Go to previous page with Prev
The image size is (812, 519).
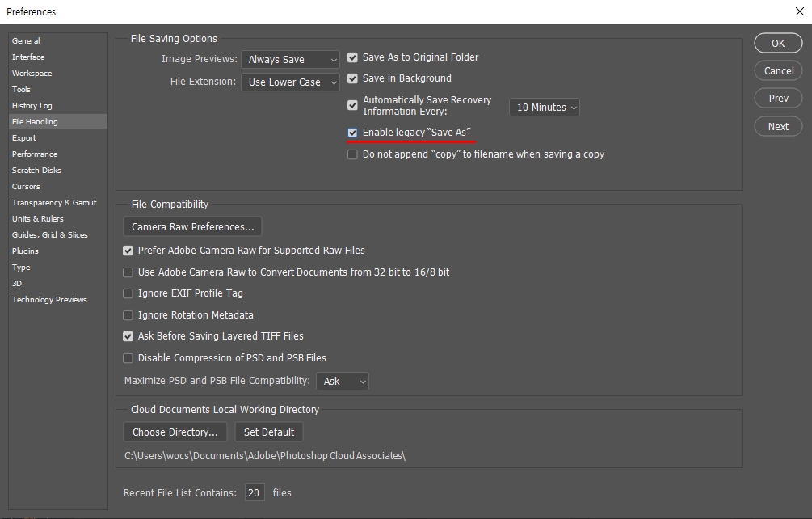[x=778, y=99]
